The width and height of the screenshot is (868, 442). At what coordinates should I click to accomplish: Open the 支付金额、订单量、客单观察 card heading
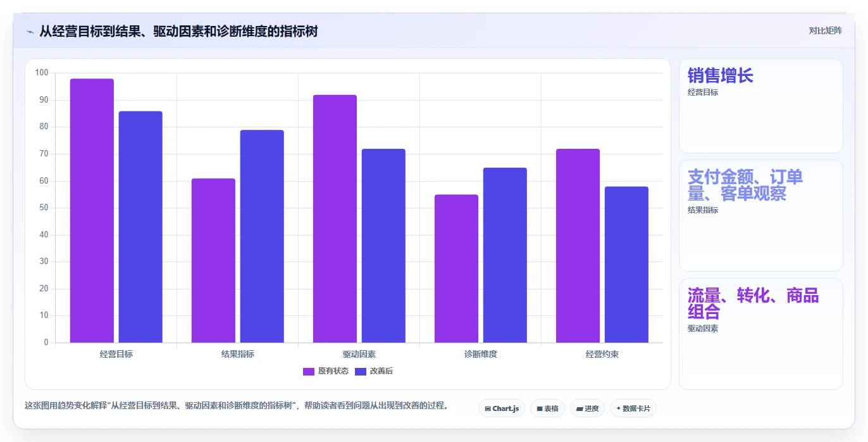pos(745,185)
